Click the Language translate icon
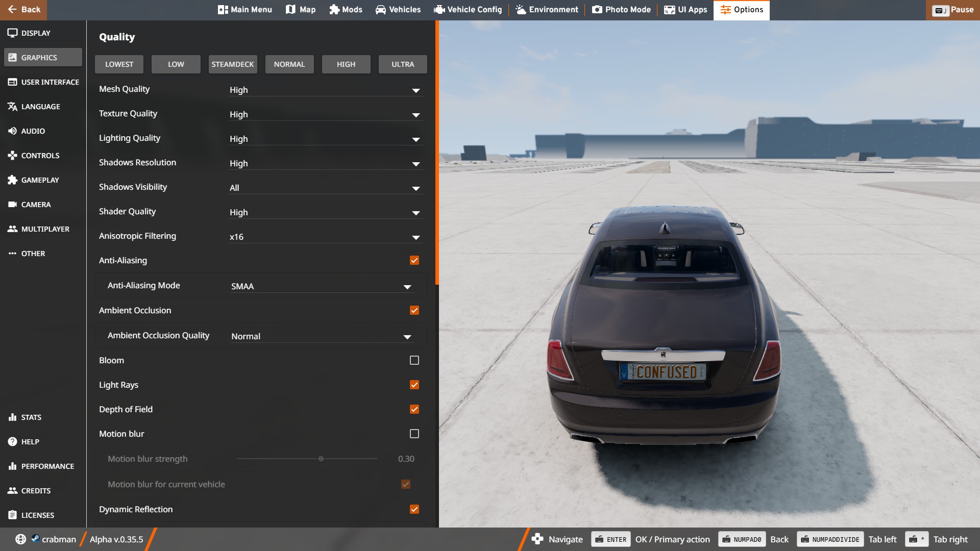 pyautogui.click(x=12, y=107)
